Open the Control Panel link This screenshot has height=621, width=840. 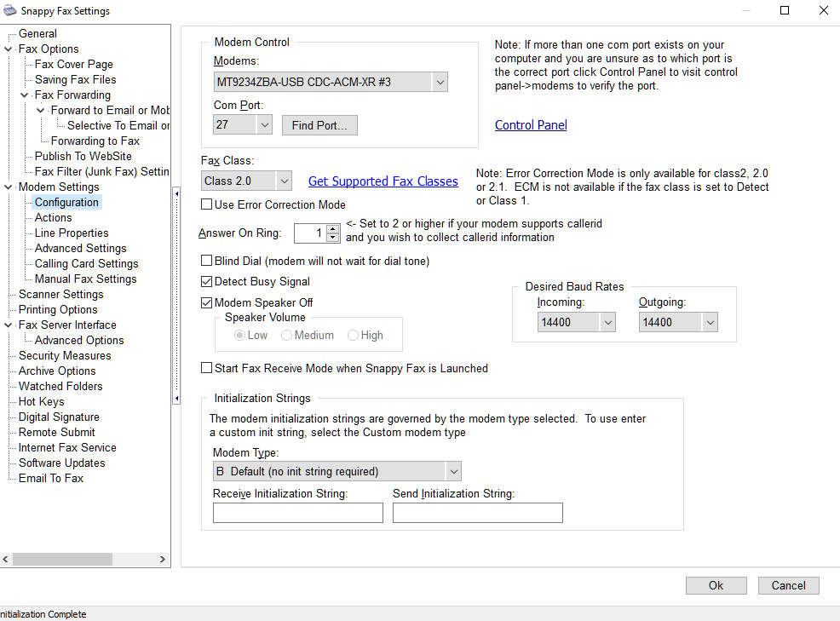click(x=531, y=125)
